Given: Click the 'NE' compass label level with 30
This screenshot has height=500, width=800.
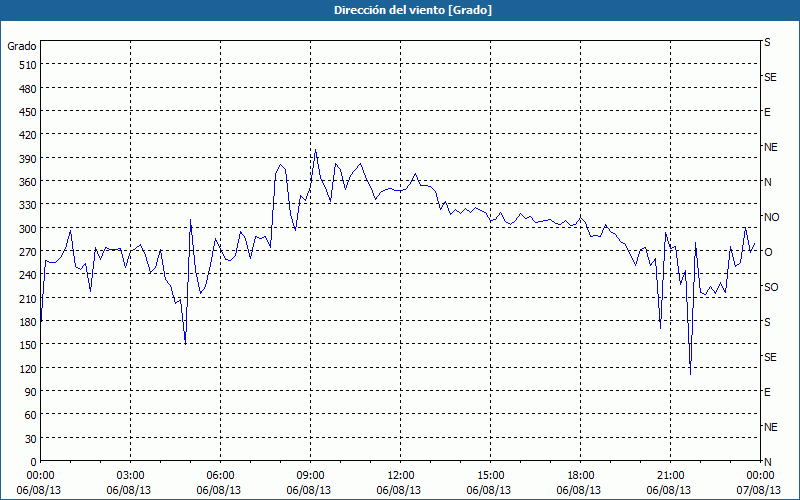Looking at the screenshot, I should click(x=771, y=427).
